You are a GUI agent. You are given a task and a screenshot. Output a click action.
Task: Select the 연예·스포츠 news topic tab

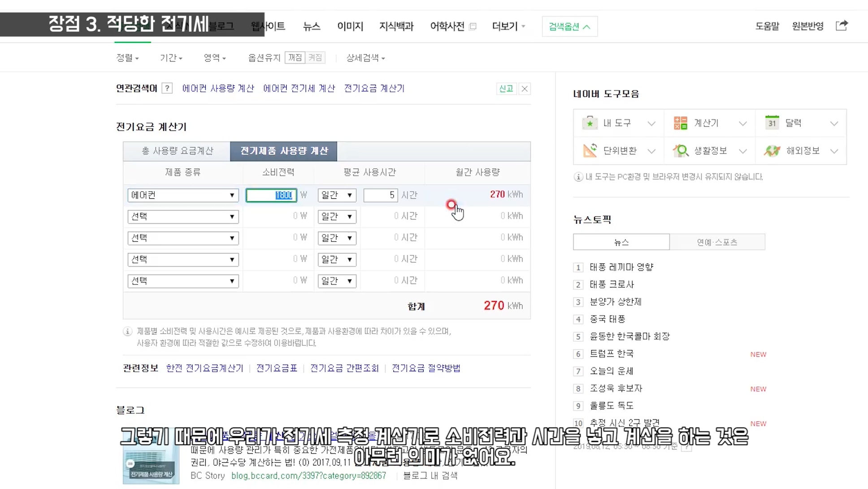tap(717, 242)
